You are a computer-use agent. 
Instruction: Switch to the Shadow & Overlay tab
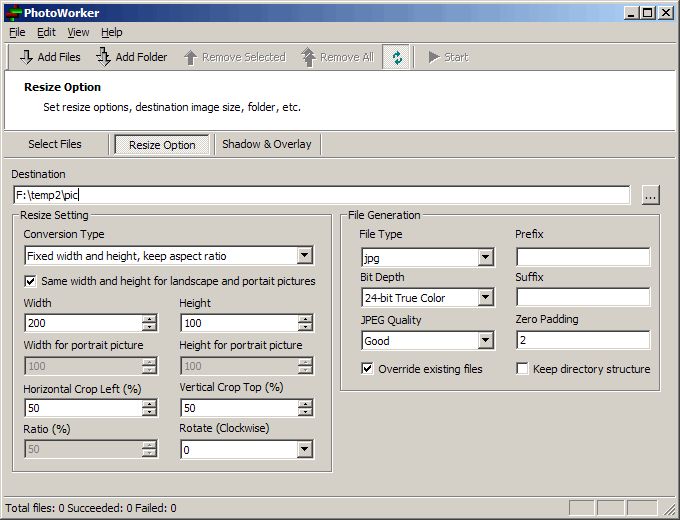point(267,144)
